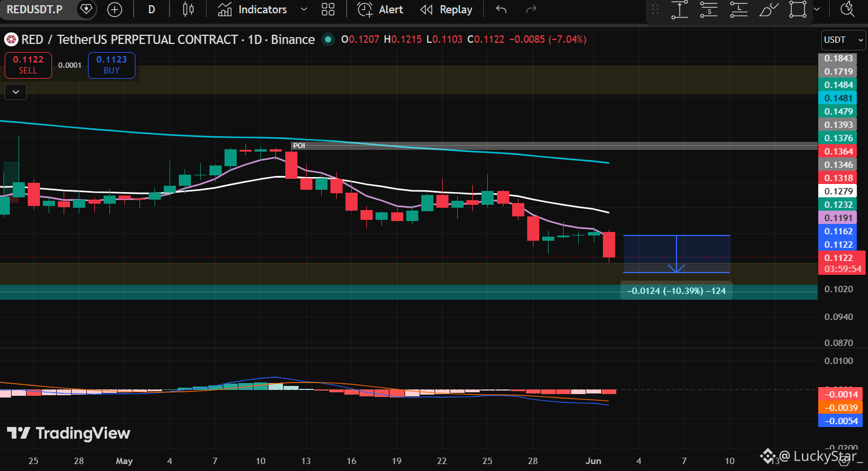Click the 0.0870 price scale value
868x471 pixels.
point(838,343)
